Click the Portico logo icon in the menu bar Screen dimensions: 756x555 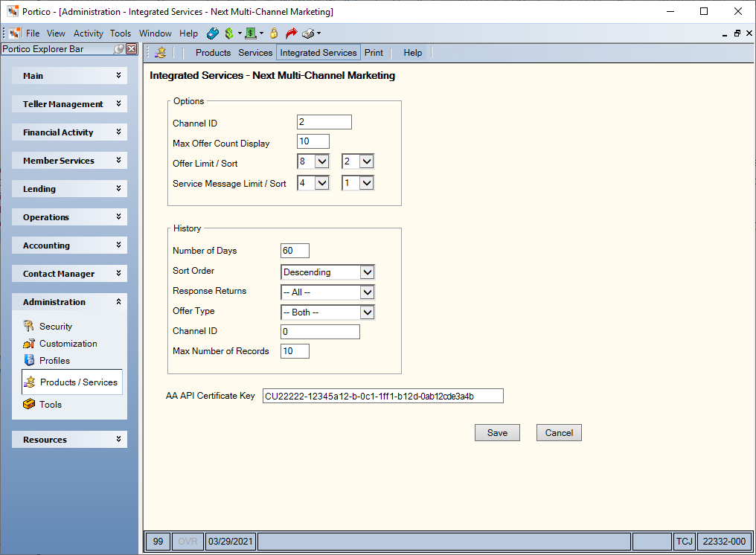[15, 33]
